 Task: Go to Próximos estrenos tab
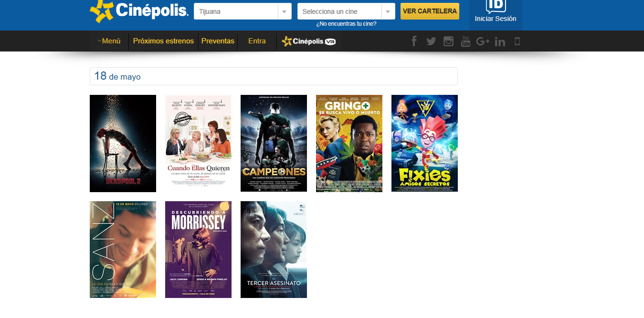(x=163, y=41)
